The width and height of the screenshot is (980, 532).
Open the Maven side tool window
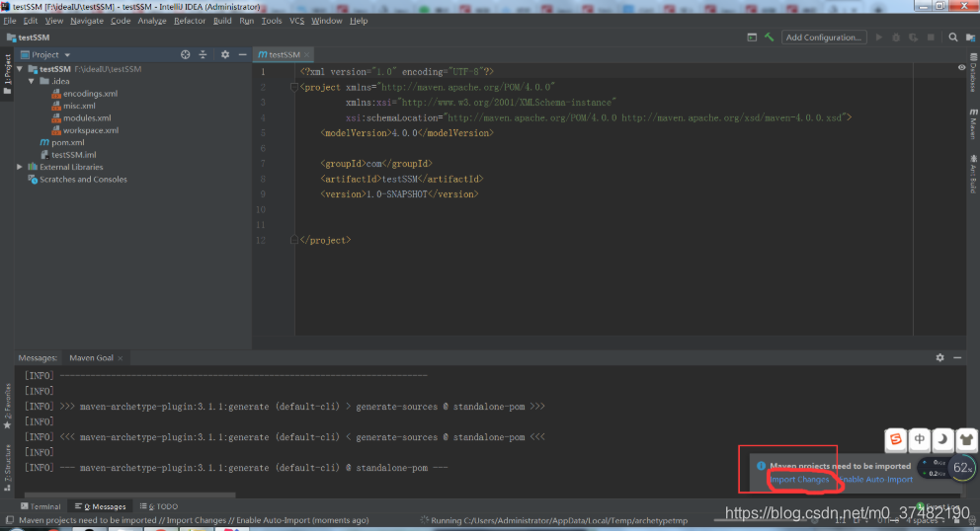[973, 123]
